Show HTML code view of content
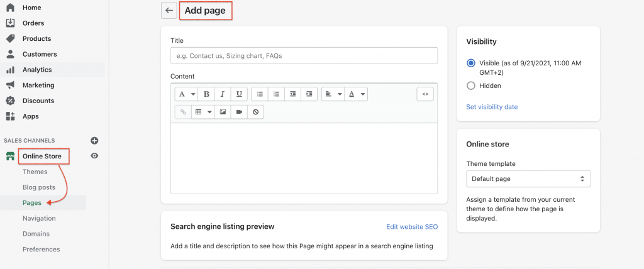644x269 pixels. click(425, 94)
